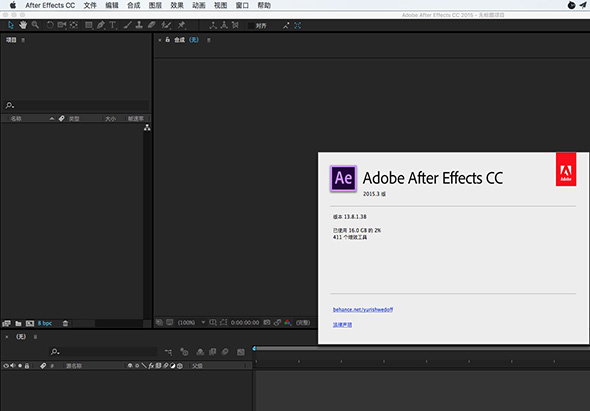This screenshot has width=590, height=411.
Task: Select the Pen tool
Action: [100, 25]
